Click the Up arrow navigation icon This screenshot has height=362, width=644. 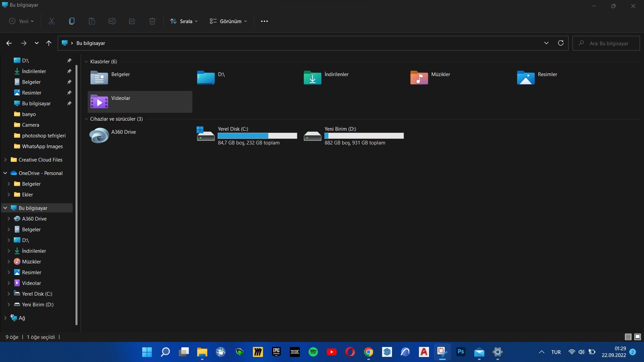(x=49, y=43)
